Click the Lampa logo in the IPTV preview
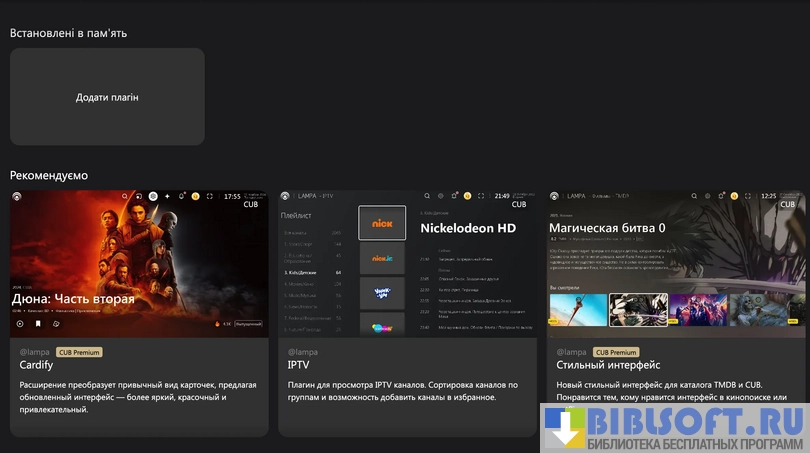Screen dimensions: 810x453 coord(285,196)
